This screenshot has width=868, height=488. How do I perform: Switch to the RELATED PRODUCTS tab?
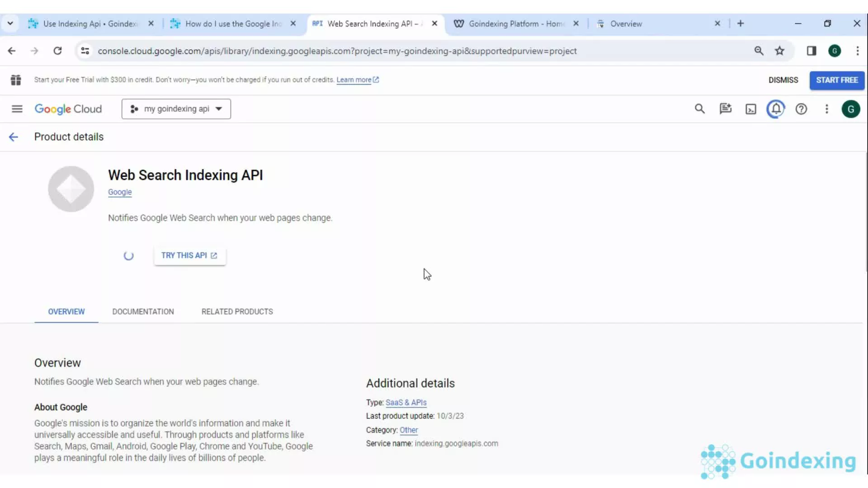click(x=237, y=312)
